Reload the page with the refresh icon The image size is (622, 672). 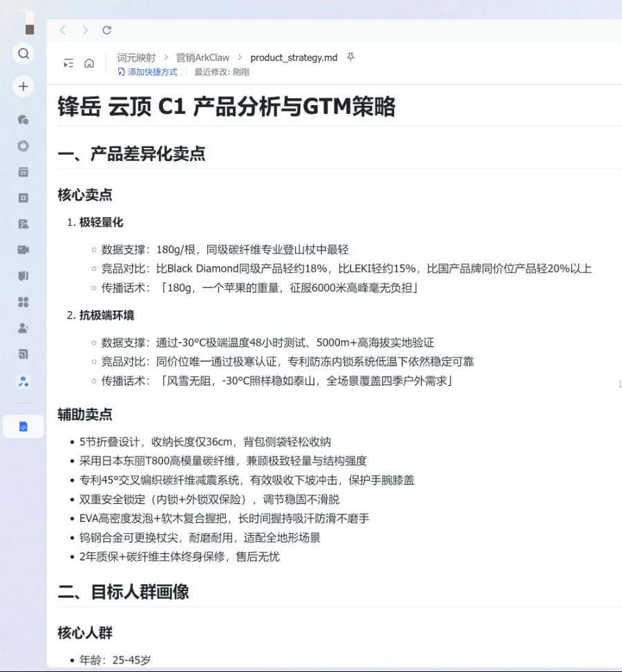106,30
